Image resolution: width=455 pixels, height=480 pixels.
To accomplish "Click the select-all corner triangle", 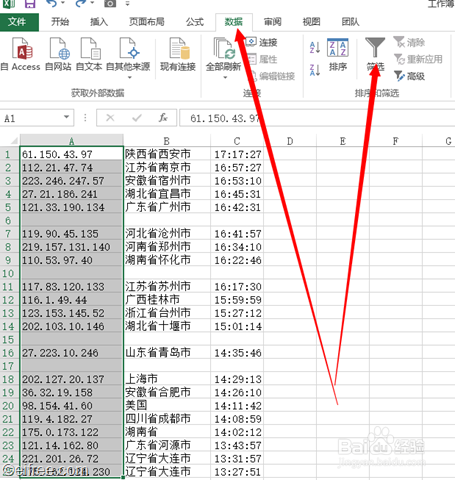I will (x=13, y=141).
